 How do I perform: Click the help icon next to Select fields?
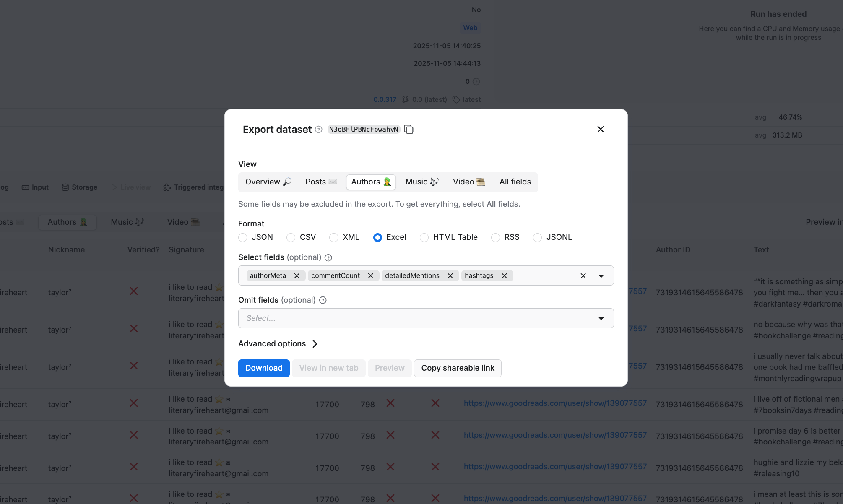(x=328, y=257)
